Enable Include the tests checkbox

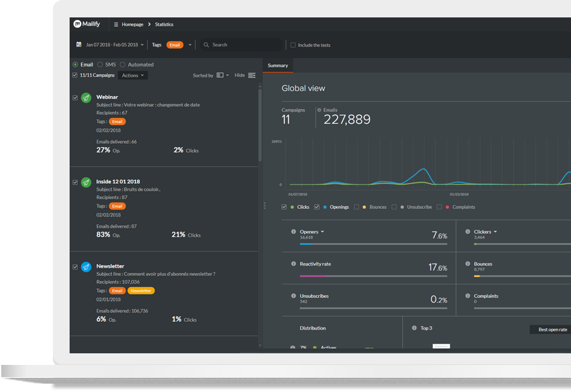click(x=293, y=45)
